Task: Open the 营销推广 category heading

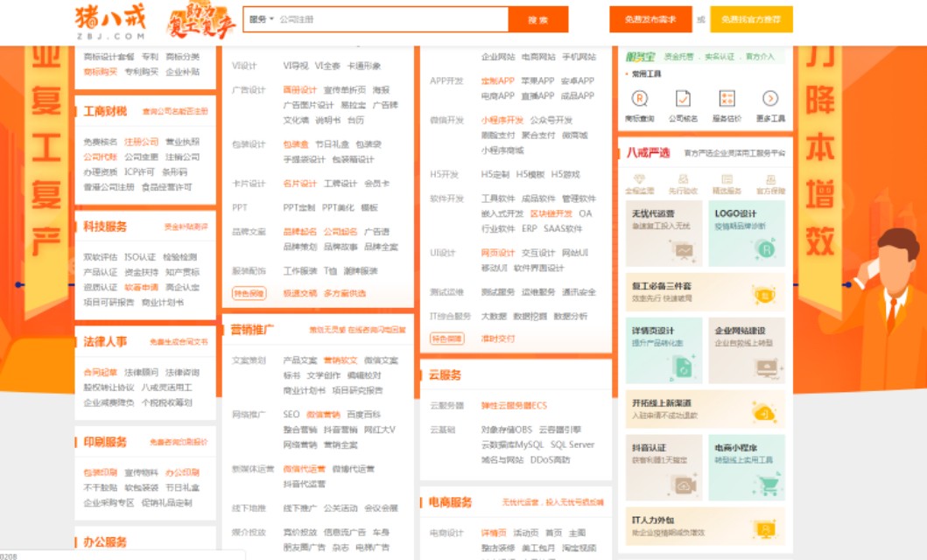Action: pos(252,330)
